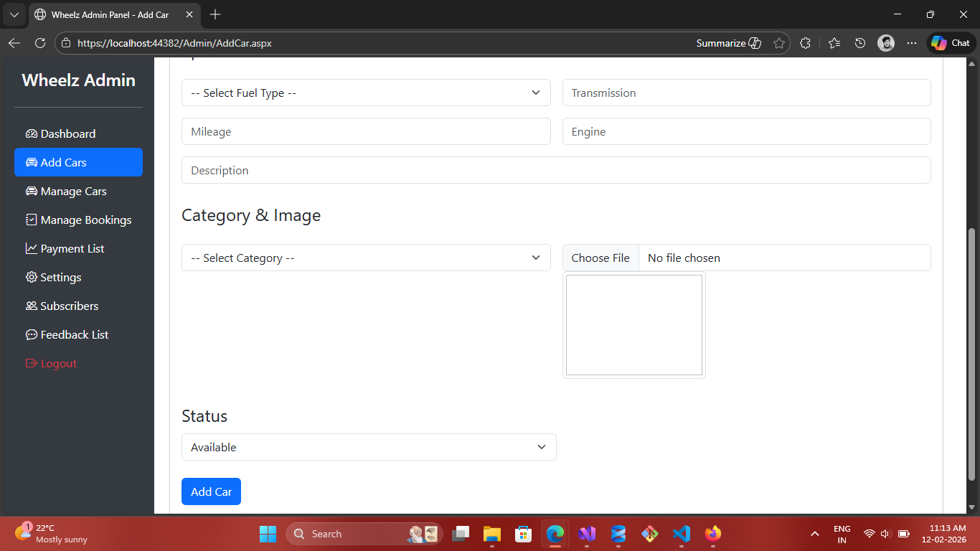Click the page vertical scrollbar thumb

click(972, 354)
